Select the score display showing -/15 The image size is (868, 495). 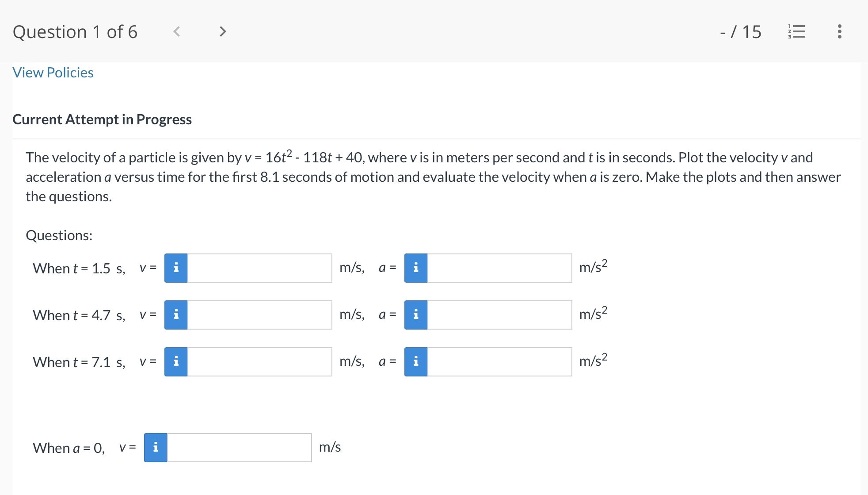(741, 31)
